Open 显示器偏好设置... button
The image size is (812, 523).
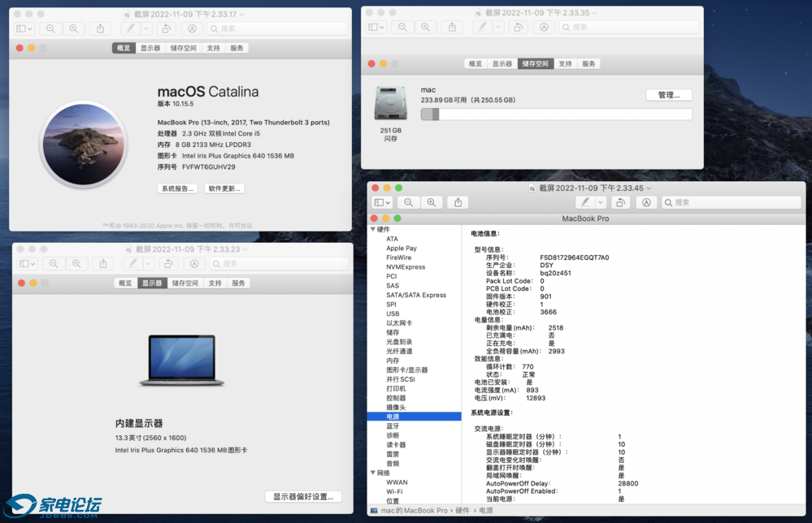click(x=303, y=497)
